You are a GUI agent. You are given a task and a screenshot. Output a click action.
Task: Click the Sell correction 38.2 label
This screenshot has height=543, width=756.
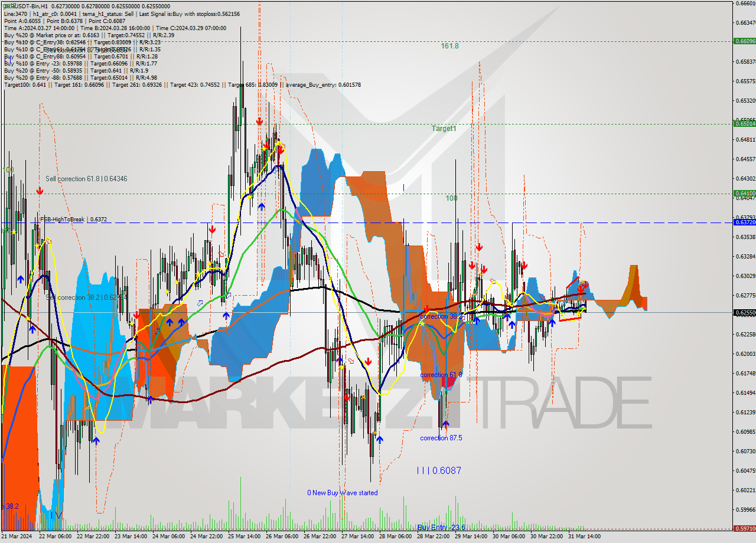coord(86,297)
